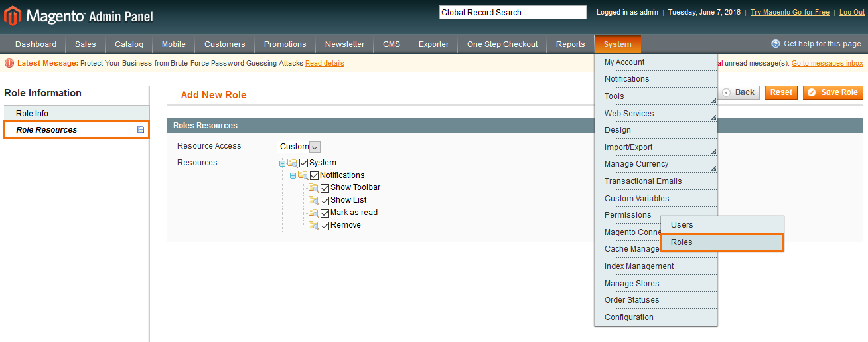Viewport: 868px width, 342px height.
Task: Click Try Magento Go for Free link
Action: click(x=790, y=13)
